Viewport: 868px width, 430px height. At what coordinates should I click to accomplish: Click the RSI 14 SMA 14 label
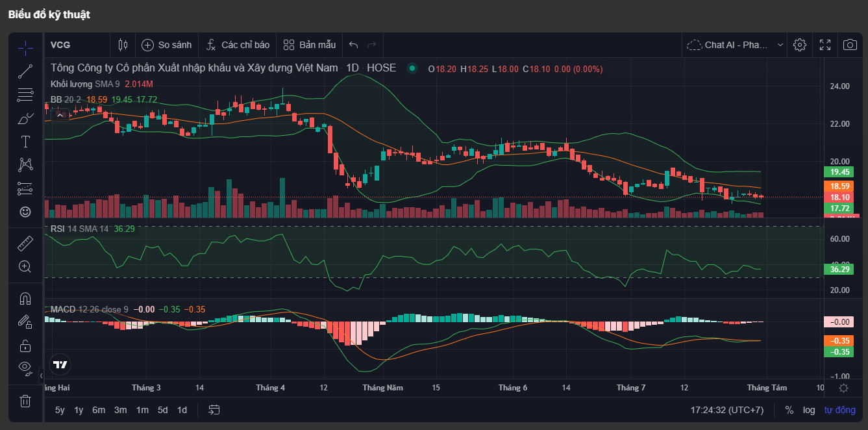pyautogui.click(x=79, y=229)
